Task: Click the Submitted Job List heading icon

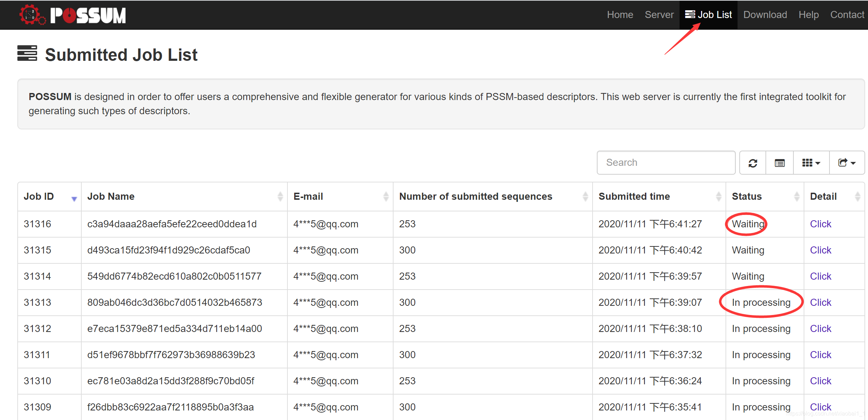Action: pyautogui.click(x=27, y=53)
